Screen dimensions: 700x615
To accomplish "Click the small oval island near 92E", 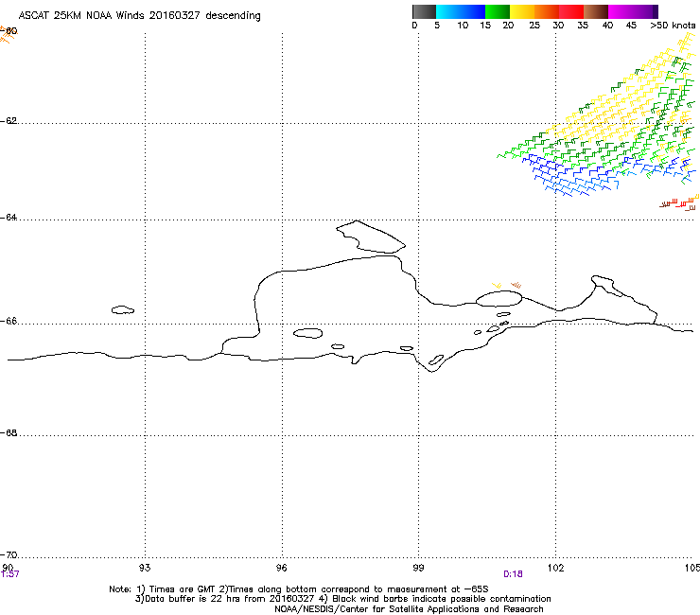I will tap(123, 309).
